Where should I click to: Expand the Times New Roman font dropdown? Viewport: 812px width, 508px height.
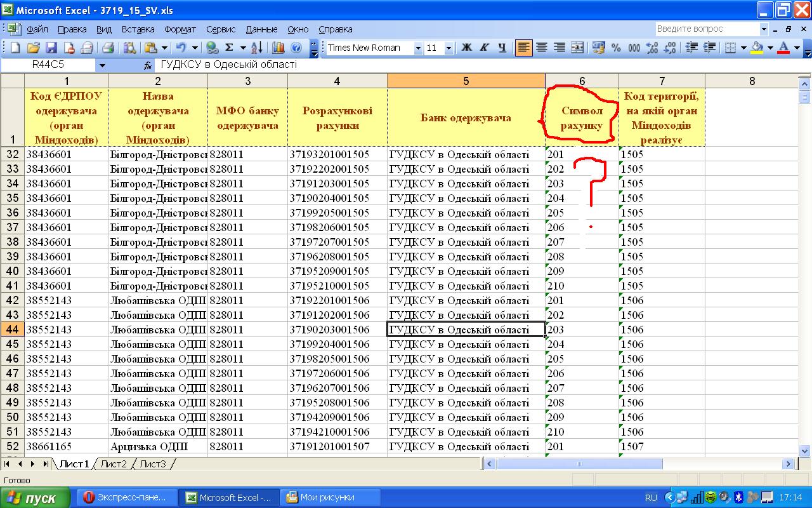point(418,48)
